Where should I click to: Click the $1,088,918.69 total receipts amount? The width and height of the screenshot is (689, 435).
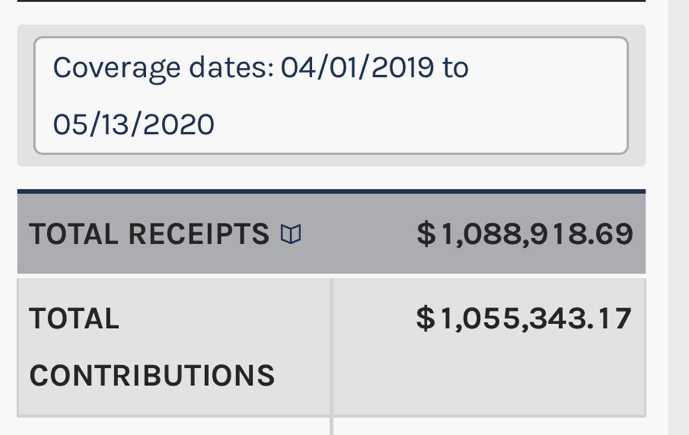(525, 234)
